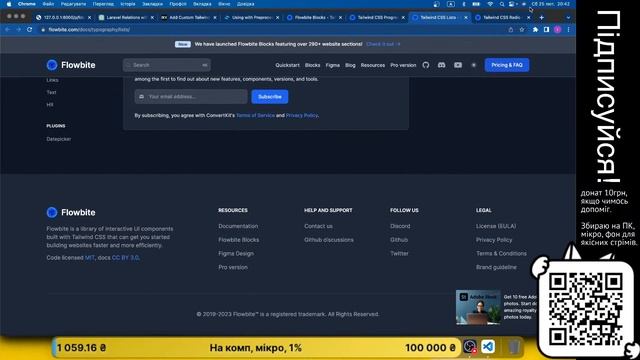Open Chrome three-dot menu
This screenshot has height=360, width=640.
click(x=568, y=29)
